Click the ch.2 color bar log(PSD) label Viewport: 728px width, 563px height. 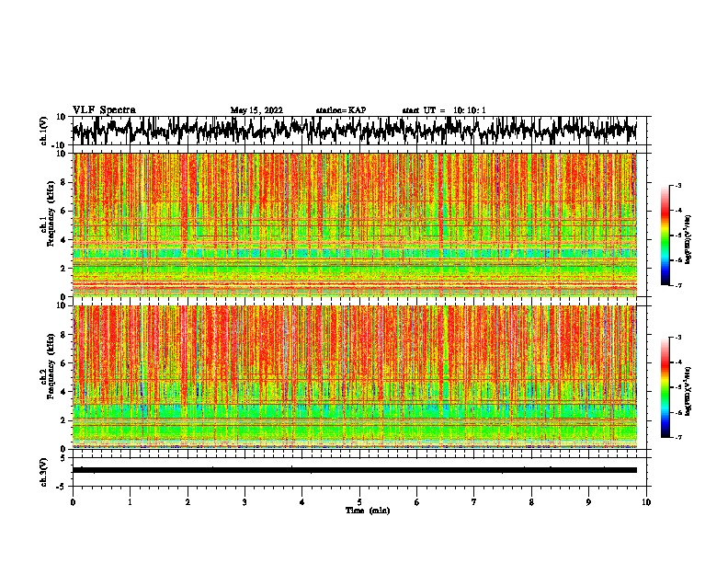tap(688, 392)
